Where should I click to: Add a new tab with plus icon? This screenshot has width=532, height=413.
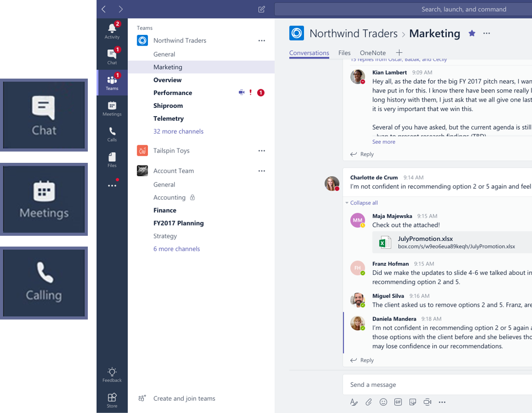(x=399, y=52)
